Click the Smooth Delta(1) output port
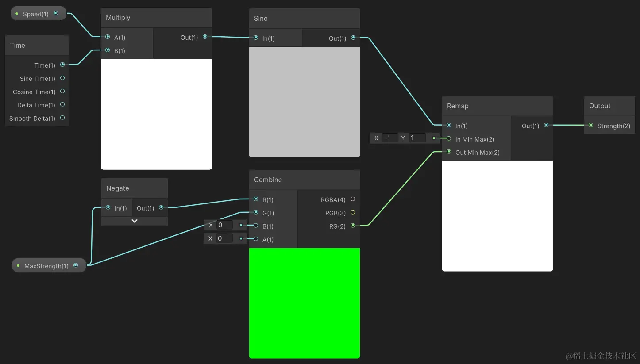Screen dimensions: 640x364 coord(62,118)
